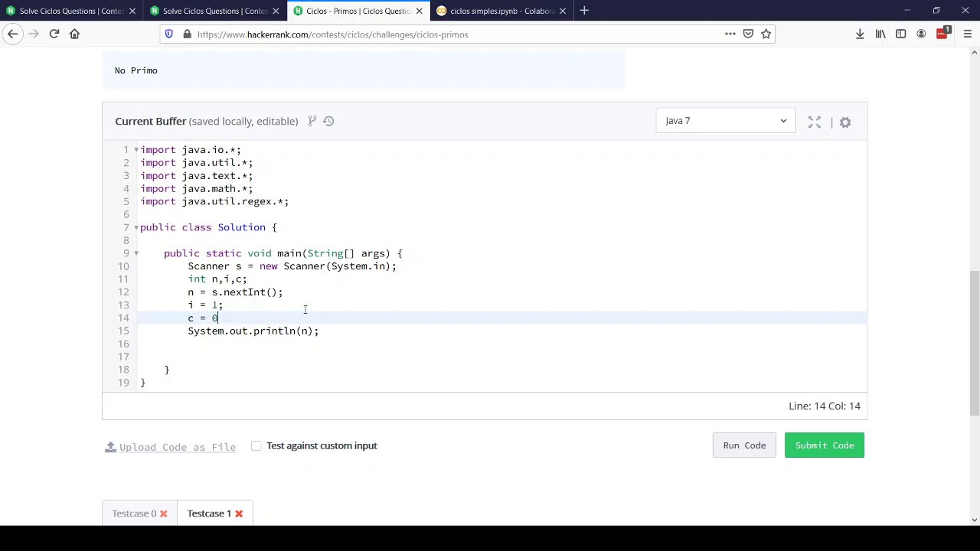Open the browser home page icon
This screenshot has height=551, width=980.
pos(74,34)
